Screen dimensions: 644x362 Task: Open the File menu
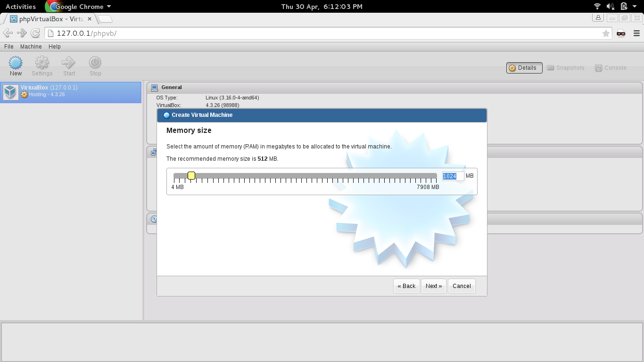point(8,47)
